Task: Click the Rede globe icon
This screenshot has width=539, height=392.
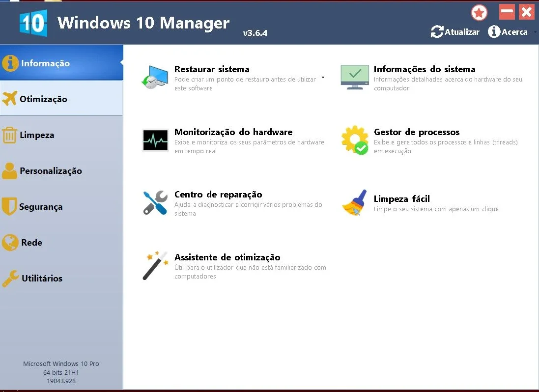Action: point(10,243)
